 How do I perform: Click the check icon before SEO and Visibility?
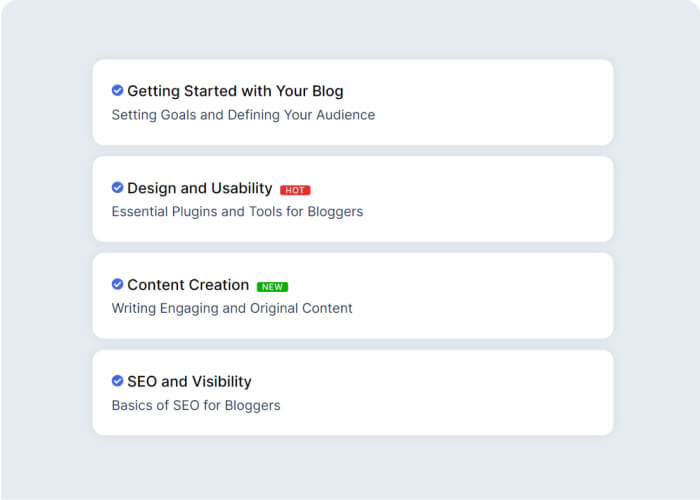point(117,382)
